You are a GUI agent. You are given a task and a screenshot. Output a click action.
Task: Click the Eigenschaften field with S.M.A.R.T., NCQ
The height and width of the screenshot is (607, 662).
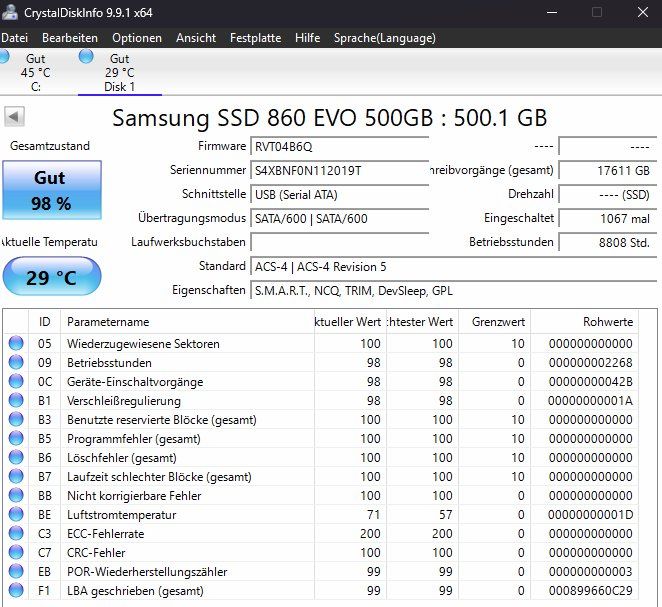[454, 291]
